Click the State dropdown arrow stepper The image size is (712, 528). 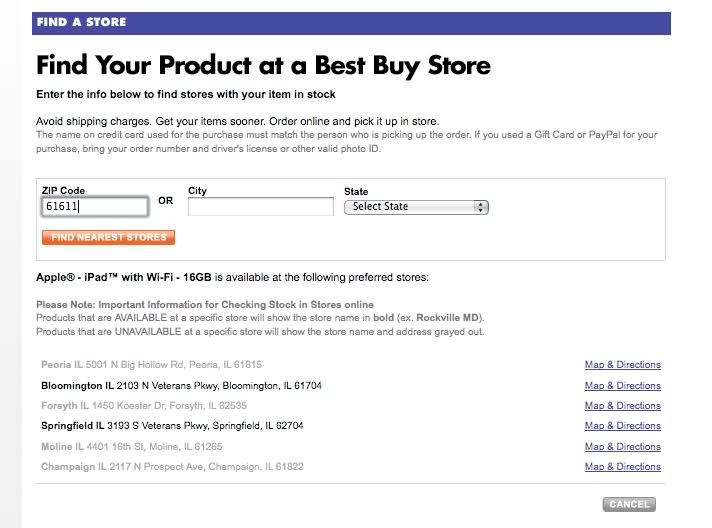point(482,207)
